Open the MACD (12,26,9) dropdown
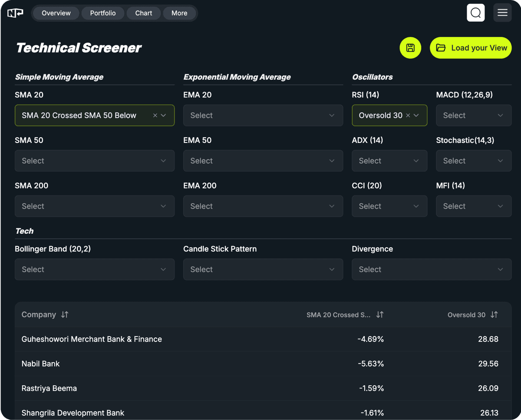This screenshot has width=521, height=420. pyautogui.click(x=473, y=115)
